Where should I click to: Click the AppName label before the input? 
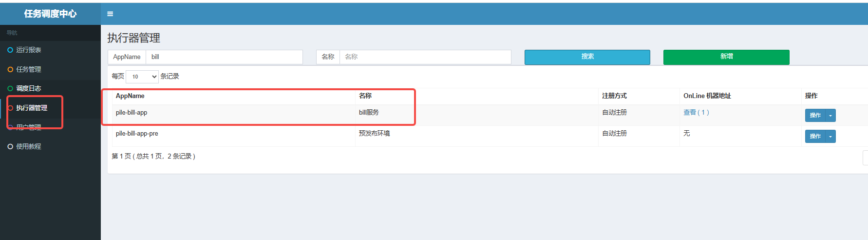(127, 57)
